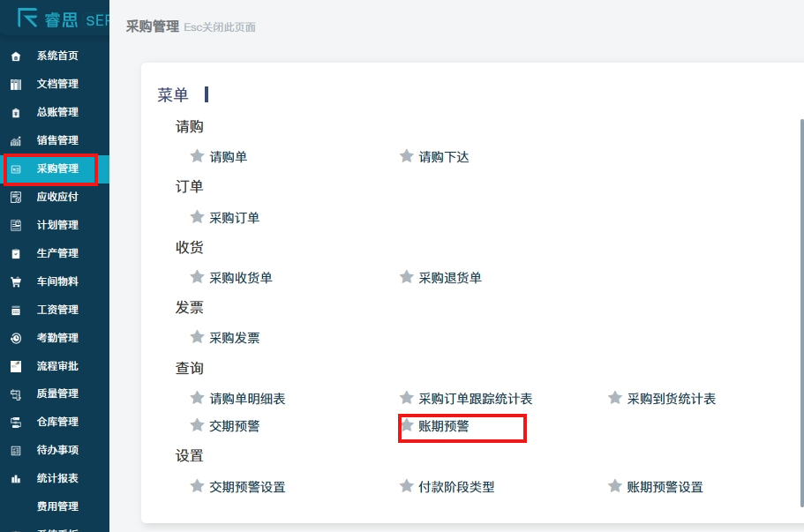Open 采购退货单 under 收货
804x532 pixels.
pos(450,278)
